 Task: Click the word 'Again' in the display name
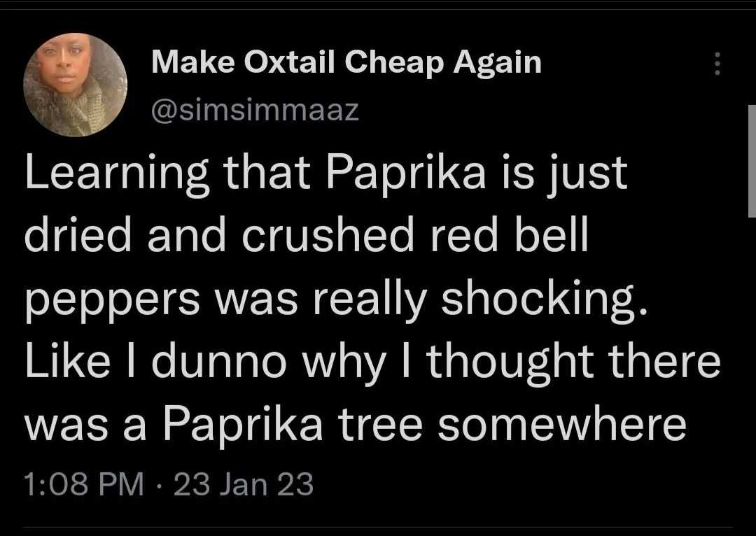497,64
